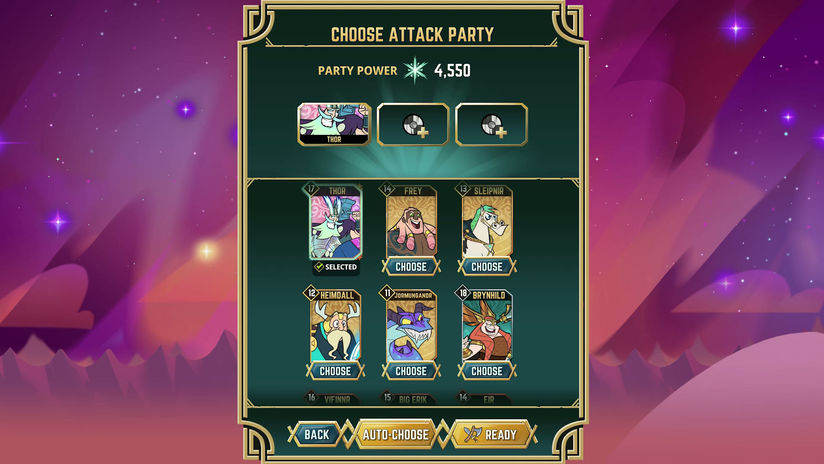Click the Auto-Choose button
The height and width of the screenshot is (464, 824).
pyautogui.click(x=396, y=435)
